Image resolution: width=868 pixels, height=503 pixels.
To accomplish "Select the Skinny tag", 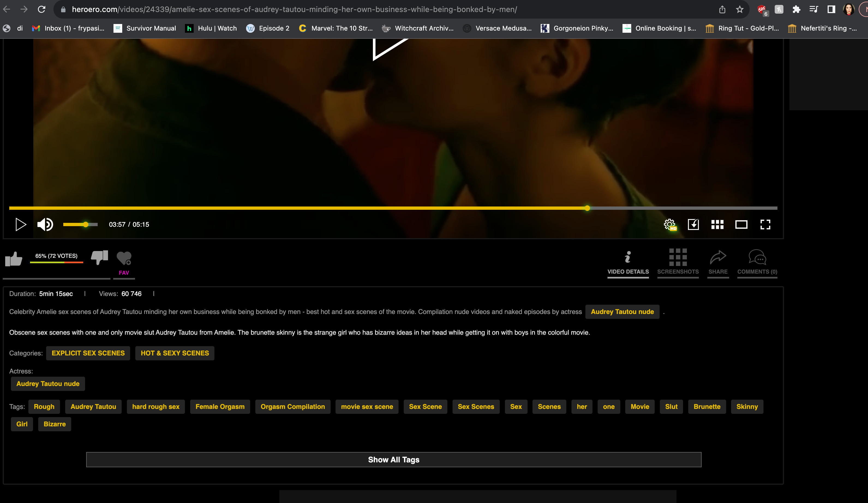I will pyautogui.click(x=747, y=406).
